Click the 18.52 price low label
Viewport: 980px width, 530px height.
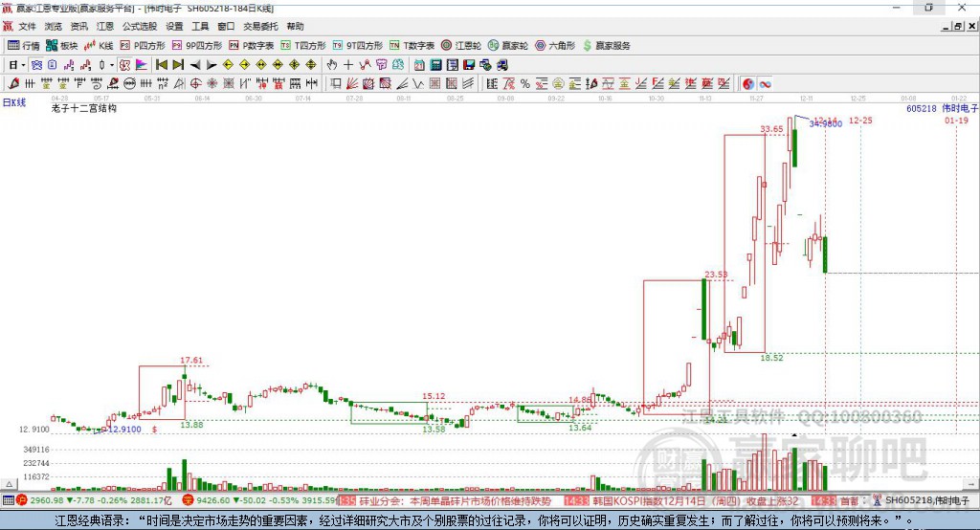point(771,358)
